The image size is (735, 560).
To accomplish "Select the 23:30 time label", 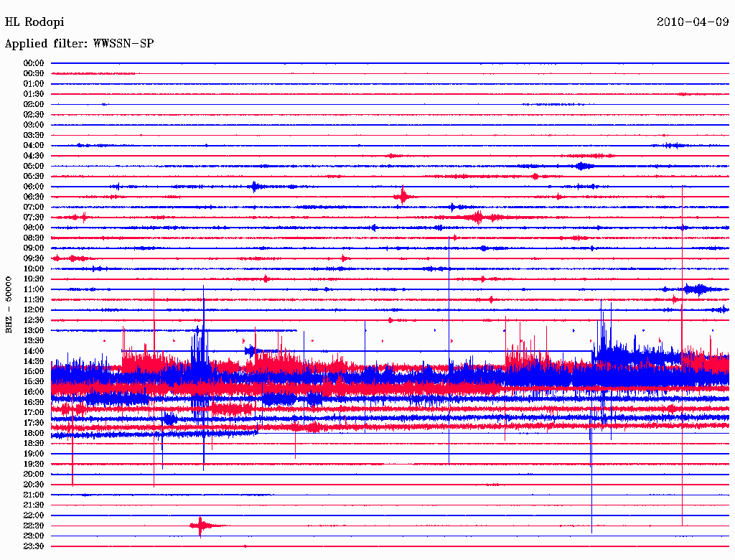I will (34, 546).
